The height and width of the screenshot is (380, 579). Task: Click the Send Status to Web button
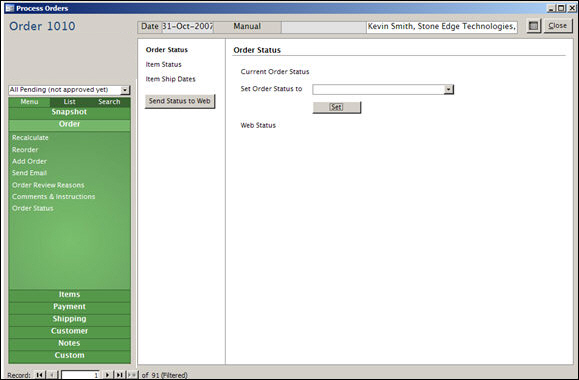click(179, 101)
